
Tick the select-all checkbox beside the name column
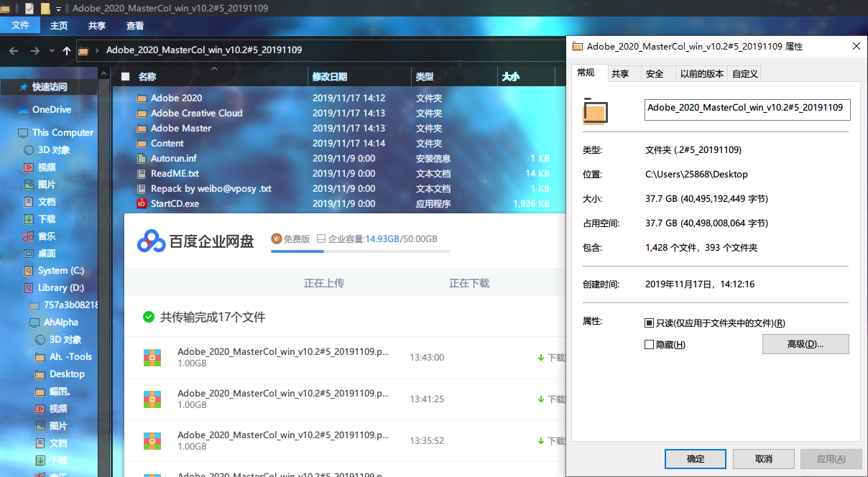pyautogui.click(x=126, y=77)
